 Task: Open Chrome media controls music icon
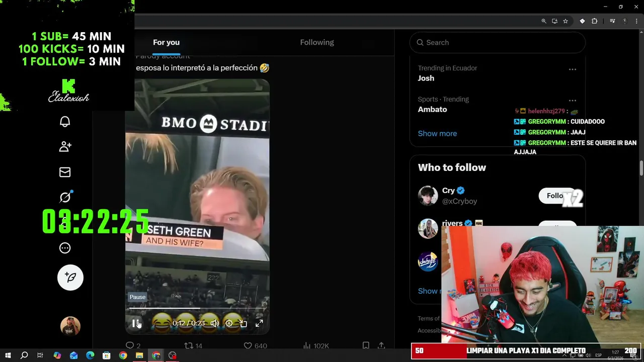(x=612, y=21)
